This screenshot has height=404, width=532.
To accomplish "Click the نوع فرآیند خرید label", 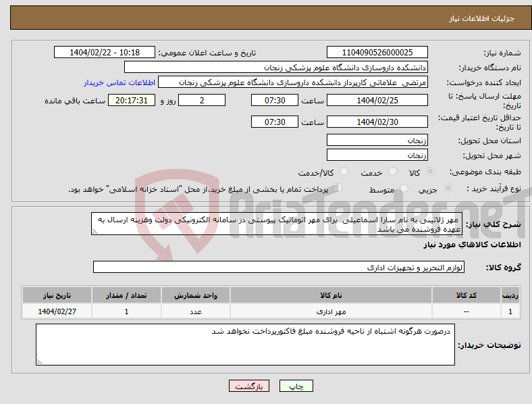I will [x=494, y=188].
